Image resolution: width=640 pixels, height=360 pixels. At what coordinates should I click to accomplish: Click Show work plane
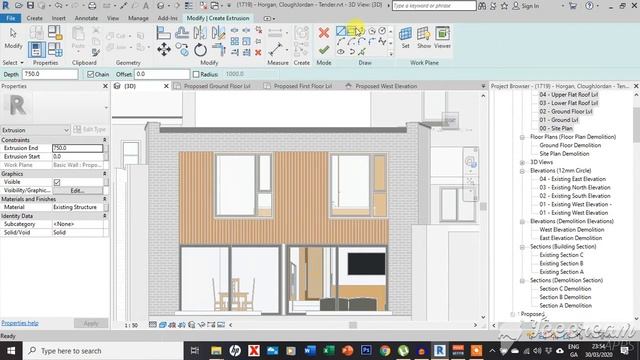(x=424, y=38)
